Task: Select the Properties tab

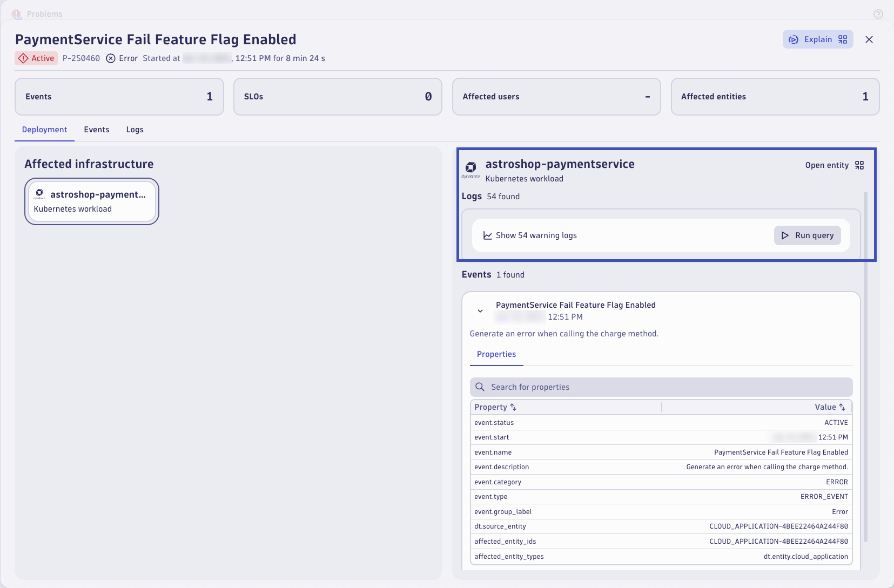Action: point(496,354)
